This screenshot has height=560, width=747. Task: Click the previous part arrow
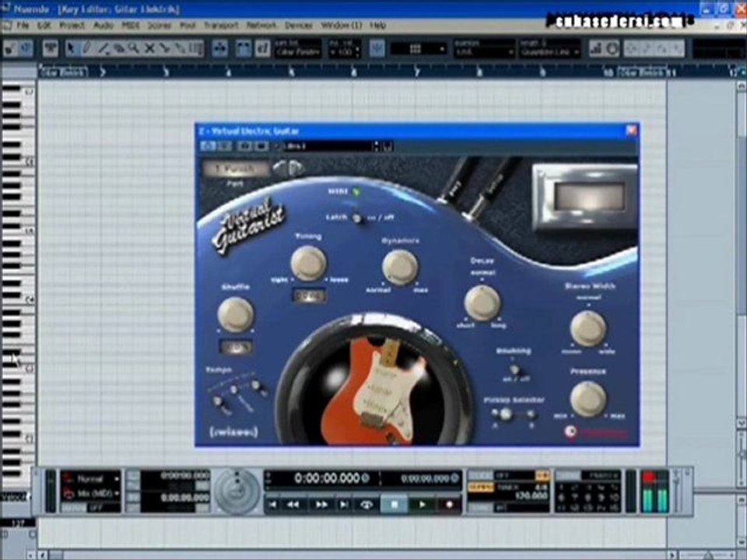279,168
